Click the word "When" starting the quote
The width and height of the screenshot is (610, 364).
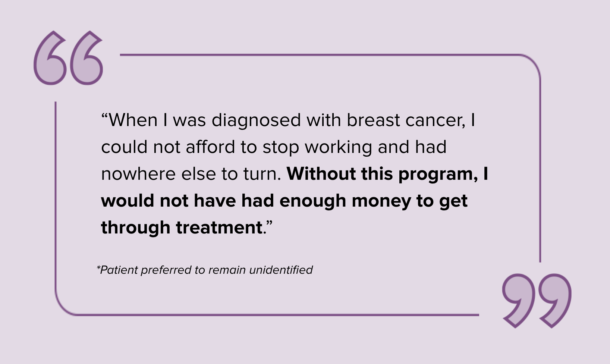tap(133, 120)
